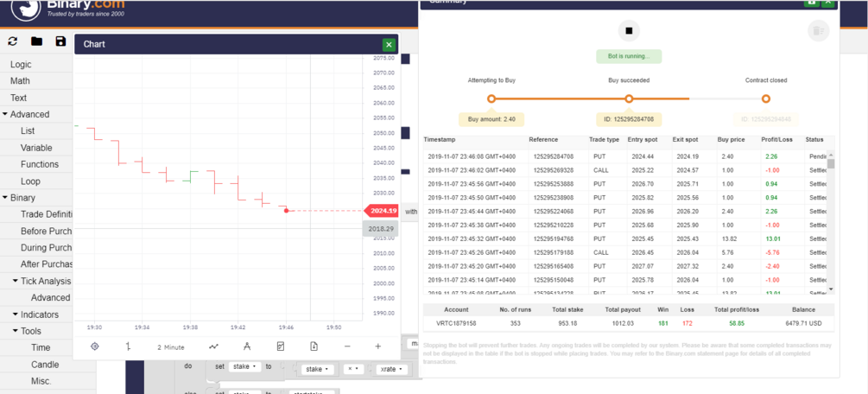The image size is (868, 394).
Task: Click the profit value -5.76
Action: [x=771, y=252]
